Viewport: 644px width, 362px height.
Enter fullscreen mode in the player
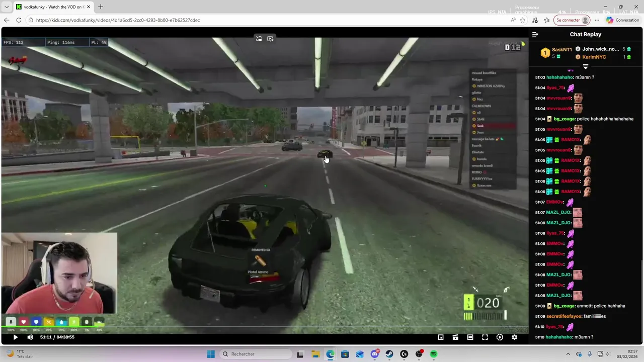(x=485, y=337)
